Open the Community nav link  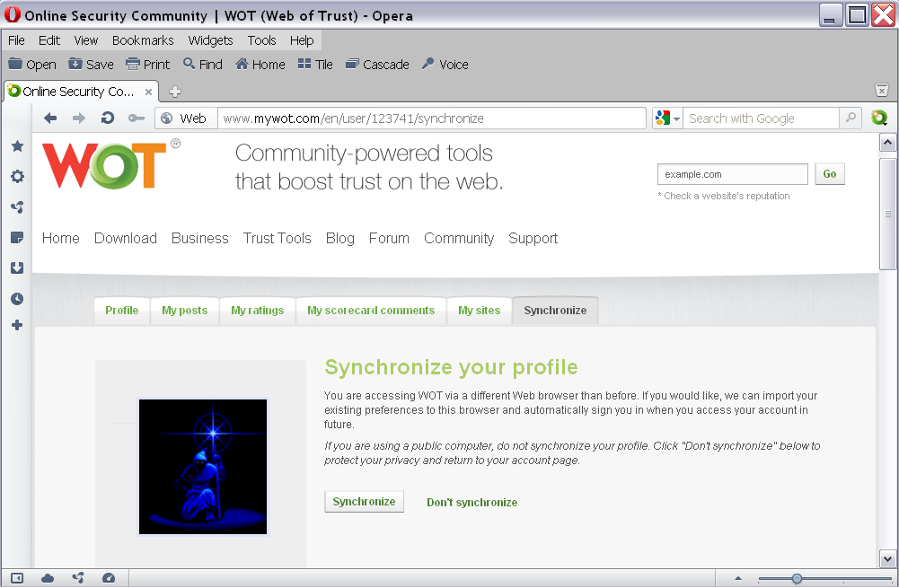(459, 239)
